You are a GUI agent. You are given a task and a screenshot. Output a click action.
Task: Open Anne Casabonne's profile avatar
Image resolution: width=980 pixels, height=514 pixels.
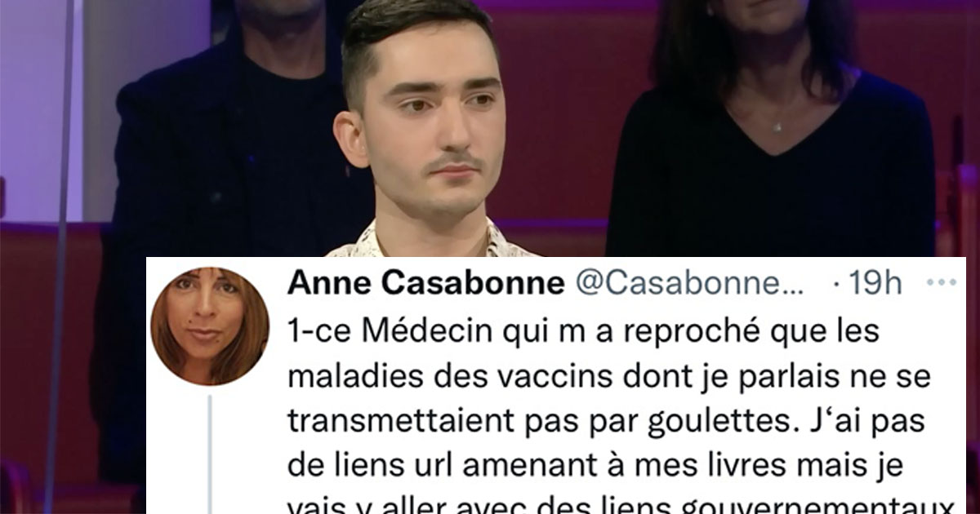(210, 326)
